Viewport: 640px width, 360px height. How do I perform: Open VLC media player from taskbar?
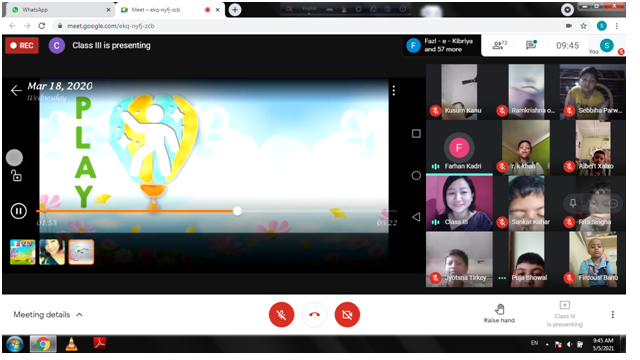(71, 344)
